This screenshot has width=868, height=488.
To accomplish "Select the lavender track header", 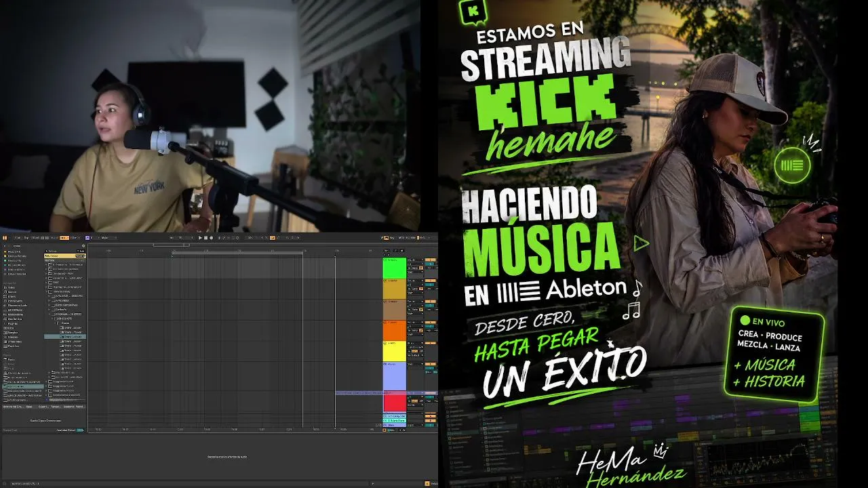I will [x=395, y=376].
